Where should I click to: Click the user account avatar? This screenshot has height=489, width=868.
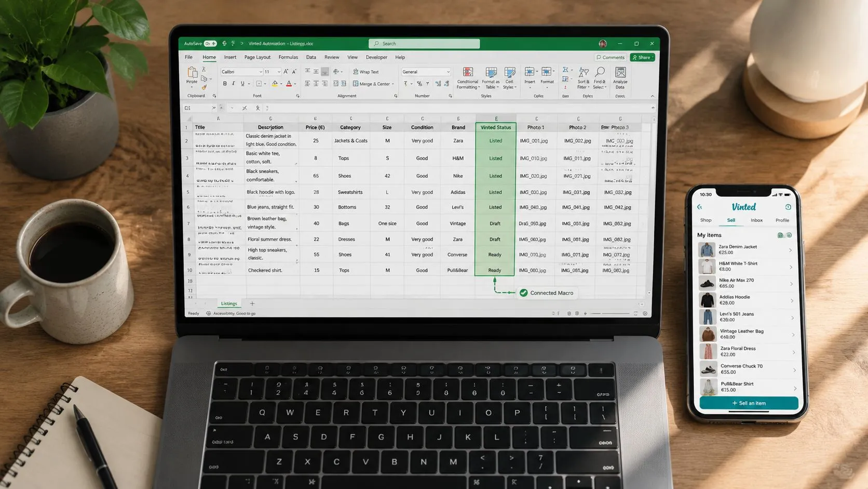603,44
